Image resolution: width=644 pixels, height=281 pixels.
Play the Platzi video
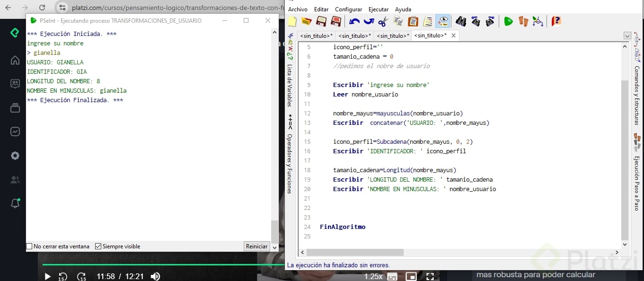(x=47, y=276)
